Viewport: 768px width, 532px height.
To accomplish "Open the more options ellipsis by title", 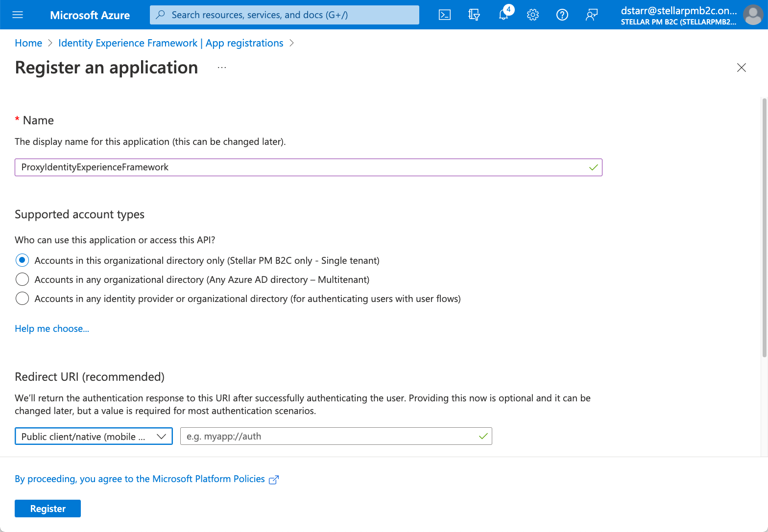I will tap(222, 68).
